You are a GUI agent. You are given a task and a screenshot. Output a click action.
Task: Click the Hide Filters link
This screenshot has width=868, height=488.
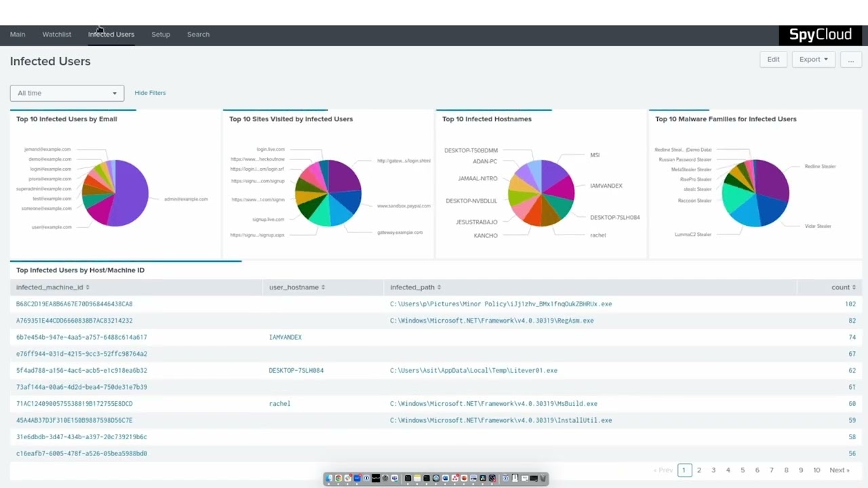click(x=150, y=93)
